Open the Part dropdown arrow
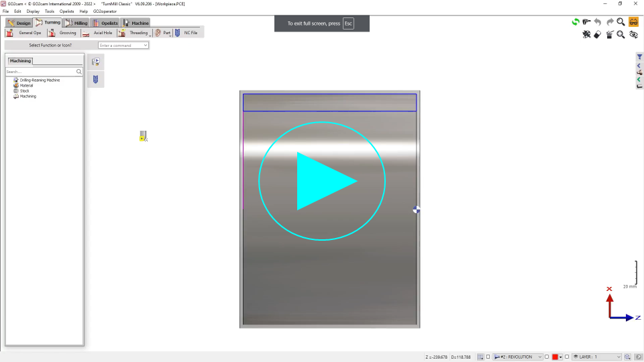Image resolution: width=644 pixels, height=362 pixels. click(170, 36)
